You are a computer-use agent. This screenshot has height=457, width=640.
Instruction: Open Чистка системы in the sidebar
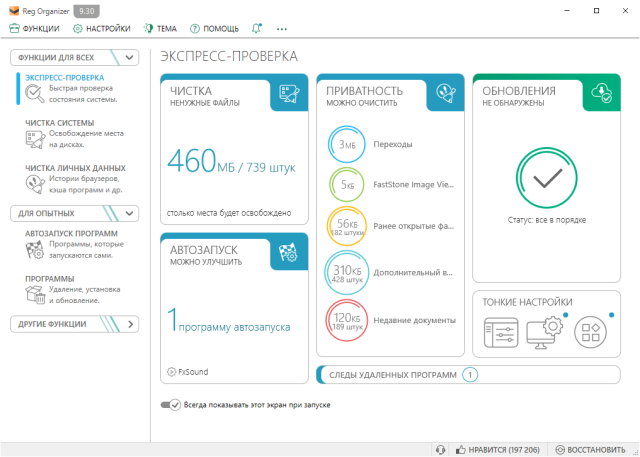60,123
